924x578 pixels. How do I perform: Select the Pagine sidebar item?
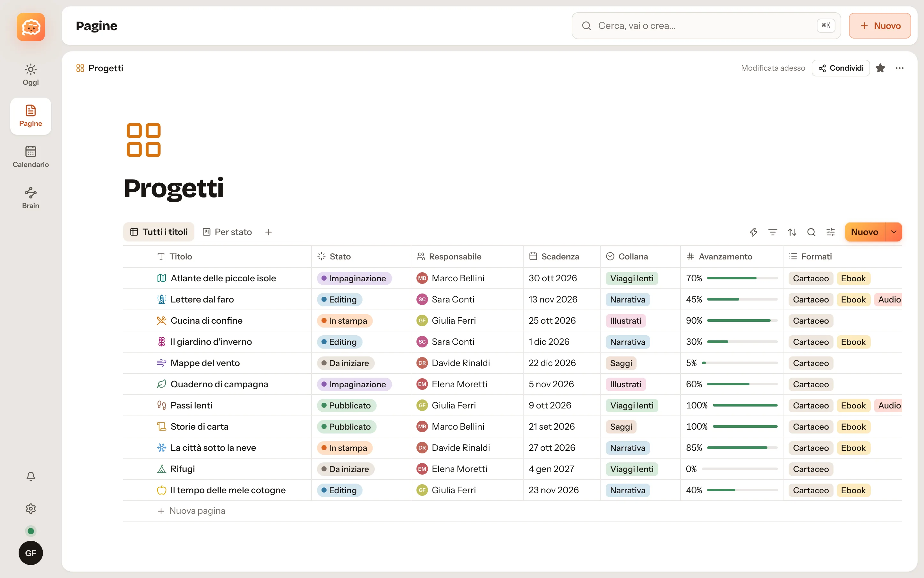(x=30, y=116)
